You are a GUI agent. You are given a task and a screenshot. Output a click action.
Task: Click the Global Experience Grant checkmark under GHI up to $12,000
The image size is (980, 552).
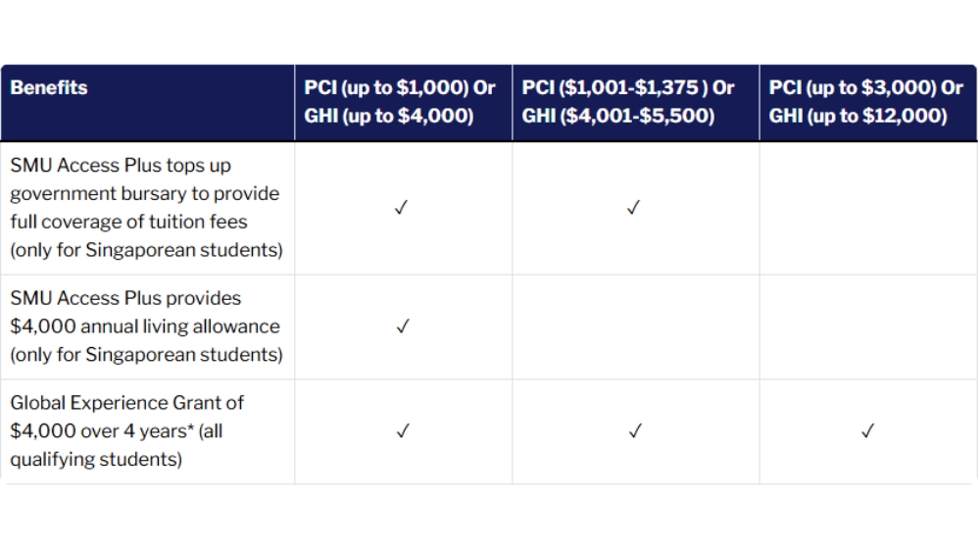pos(867,431)
